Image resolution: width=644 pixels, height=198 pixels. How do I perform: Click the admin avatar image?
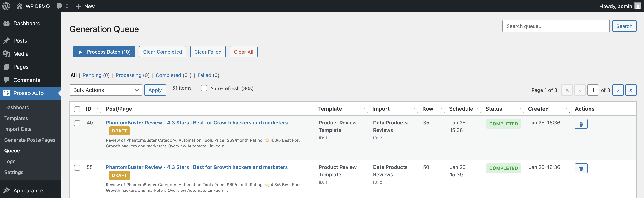coord(637,6)
